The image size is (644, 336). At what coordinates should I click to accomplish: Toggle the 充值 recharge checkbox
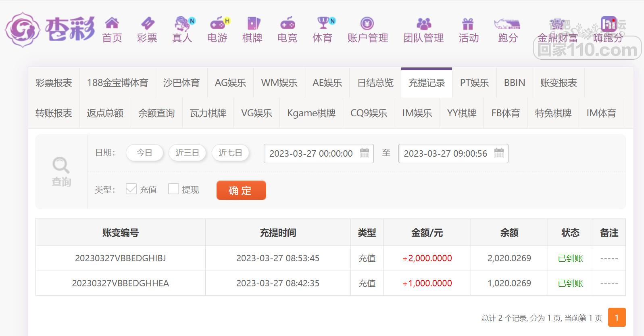point(131,189)
